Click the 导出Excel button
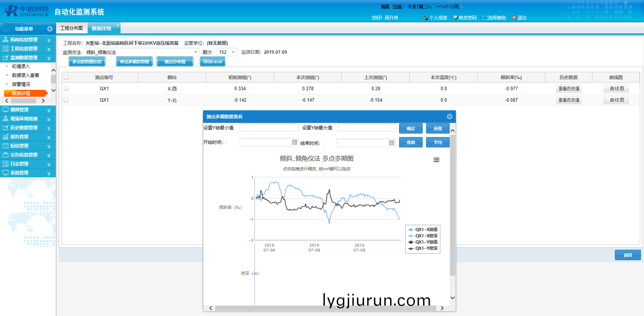This screenshot has height=316, width=644. tap(212, 62)
